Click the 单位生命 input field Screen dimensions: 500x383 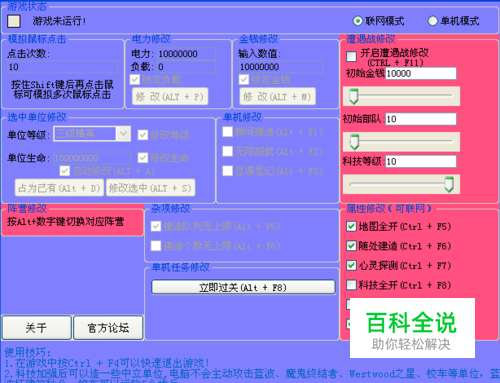click(x=92, y=158)
